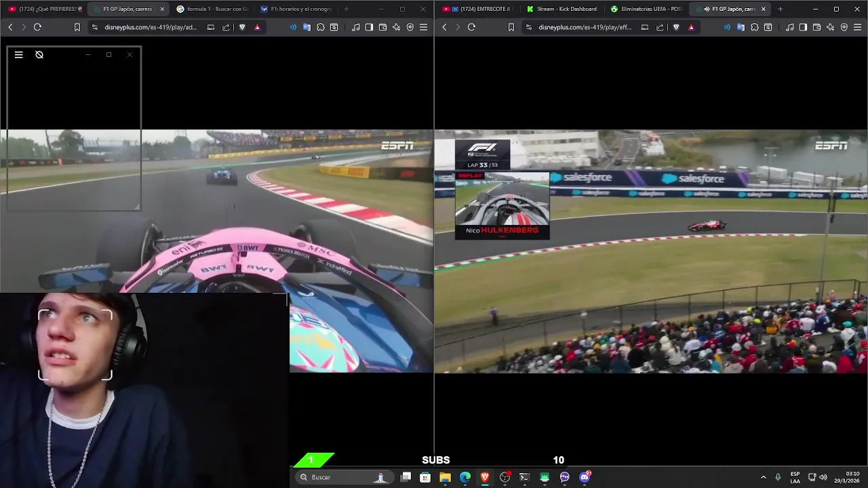Image resolution: width=868 pixels, height=488 pixels.
Task: Bookmark the page in the left browser
Action: click(x=77, y=27)
